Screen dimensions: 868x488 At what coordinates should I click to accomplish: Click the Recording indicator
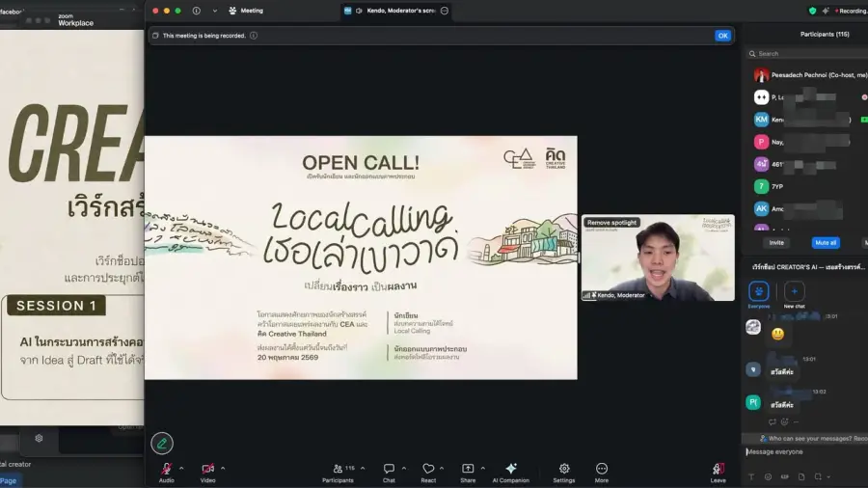click(851, 11)
